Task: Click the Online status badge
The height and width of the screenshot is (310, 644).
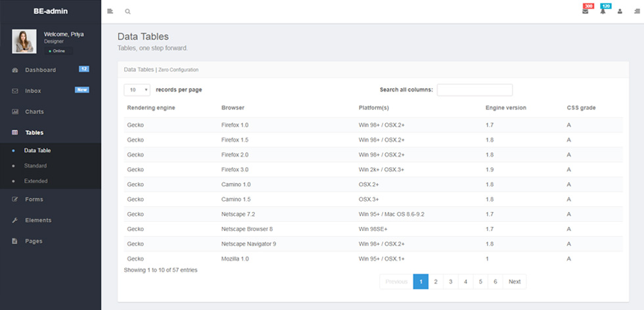Action: pyautogui.click(x=58, y=51)
